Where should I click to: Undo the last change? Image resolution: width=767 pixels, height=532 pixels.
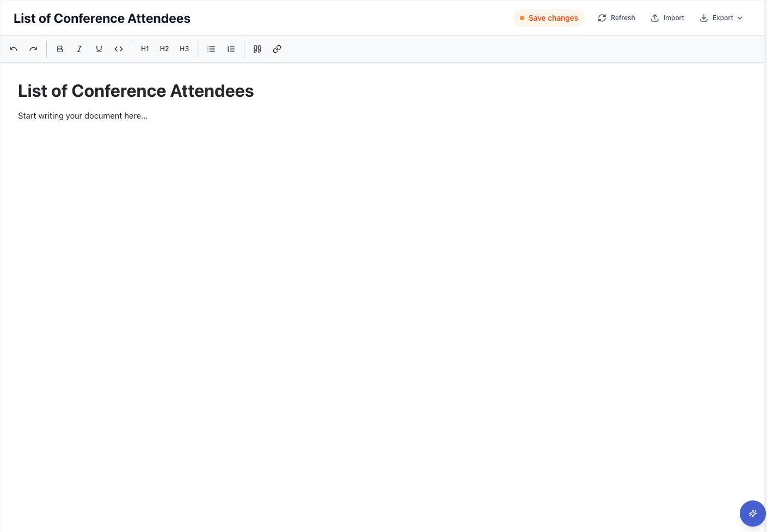point(13,48)
